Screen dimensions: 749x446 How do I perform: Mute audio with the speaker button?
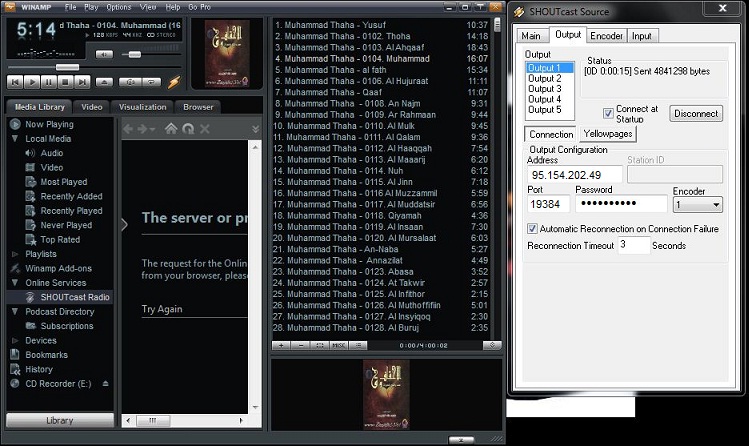click(x=104, y=54)
